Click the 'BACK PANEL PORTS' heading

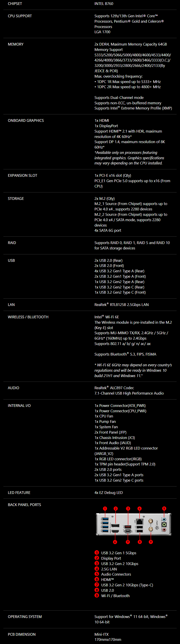[24, 505]
